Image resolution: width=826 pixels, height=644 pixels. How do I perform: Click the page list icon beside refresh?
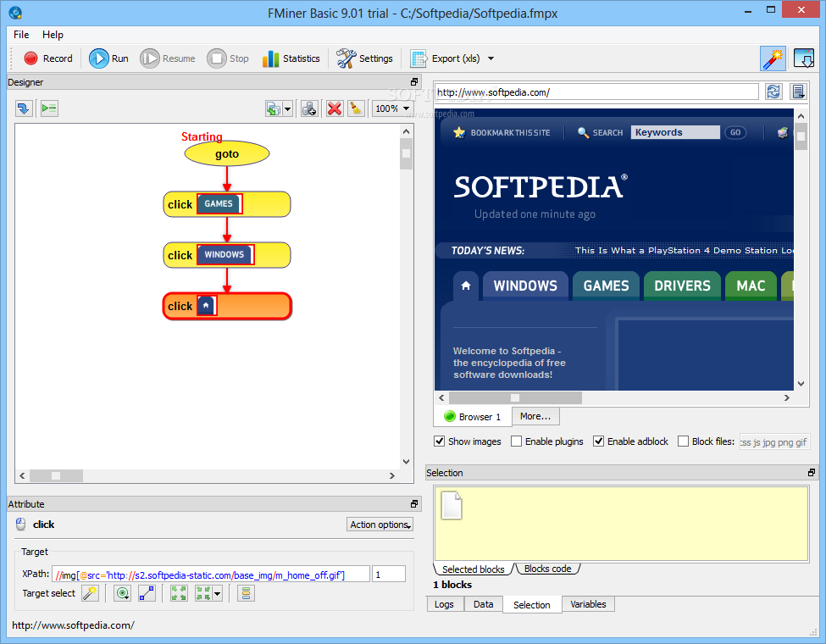pyautogui.click(x=799, y=92)
